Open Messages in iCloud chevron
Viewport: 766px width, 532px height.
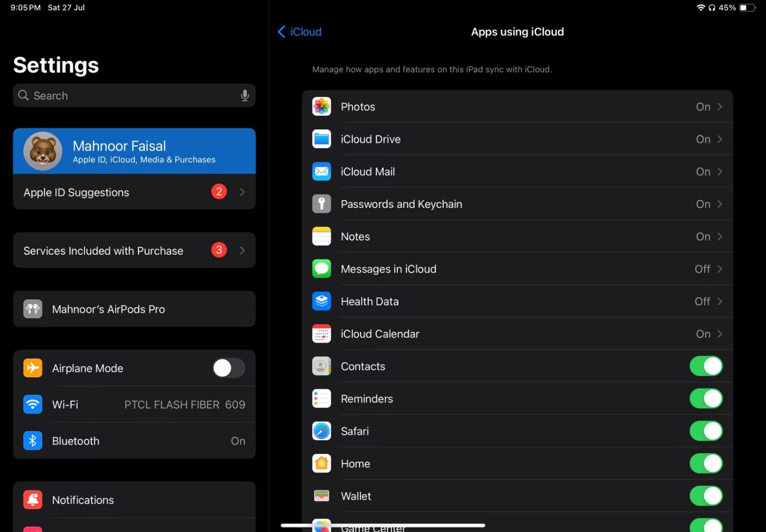click(x=719, y=269)
